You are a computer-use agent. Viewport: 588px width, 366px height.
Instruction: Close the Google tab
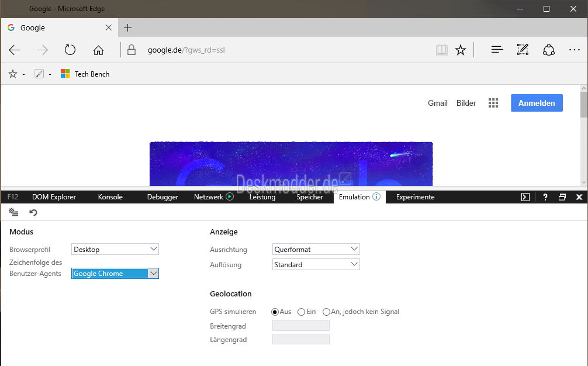pos(109,27)
